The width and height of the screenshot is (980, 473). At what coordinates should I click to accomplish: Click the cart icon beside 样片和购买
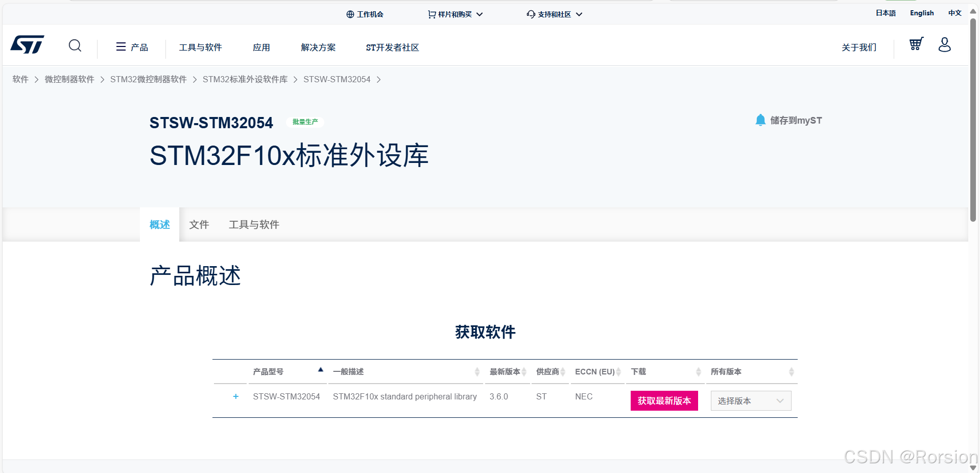[432, 14]
